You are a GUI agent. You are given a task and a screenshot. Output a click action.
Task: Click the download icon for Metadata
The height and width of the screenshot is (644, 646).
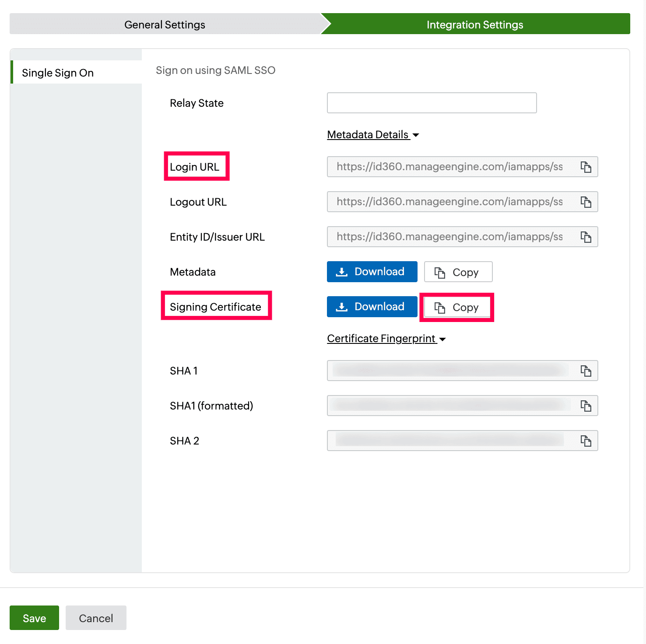click(342, 272)
